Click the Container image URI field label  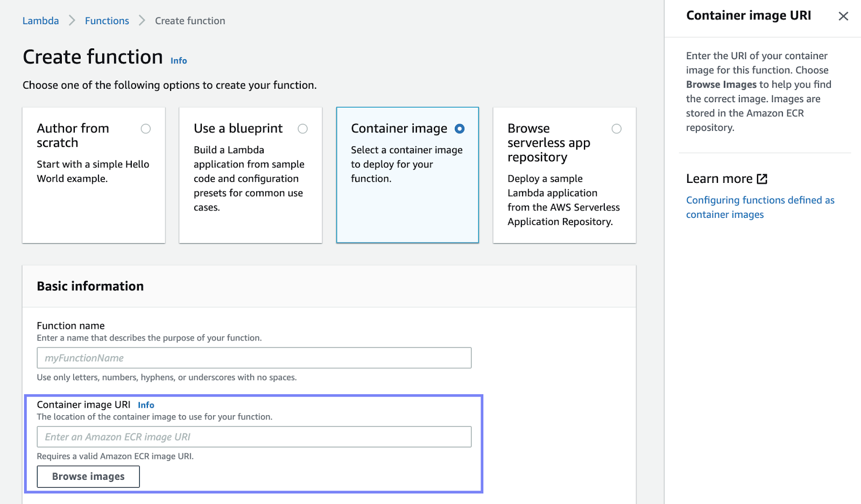pyautogui.click(x=83, y=404)
